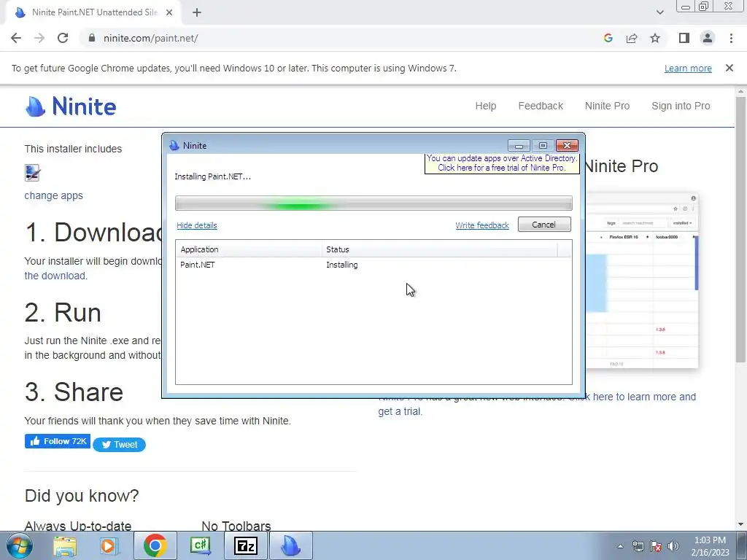
Task: Open a new browser tab
Action: click(197, 12)
